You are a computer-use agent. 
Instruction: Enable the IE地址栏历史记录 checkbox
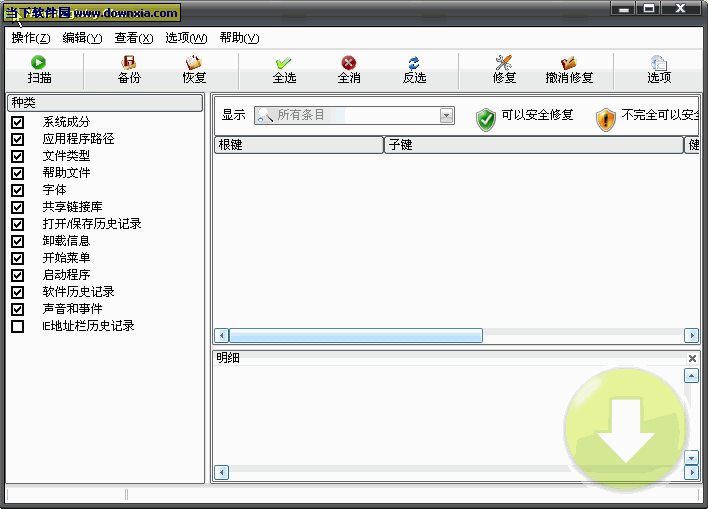18,326
